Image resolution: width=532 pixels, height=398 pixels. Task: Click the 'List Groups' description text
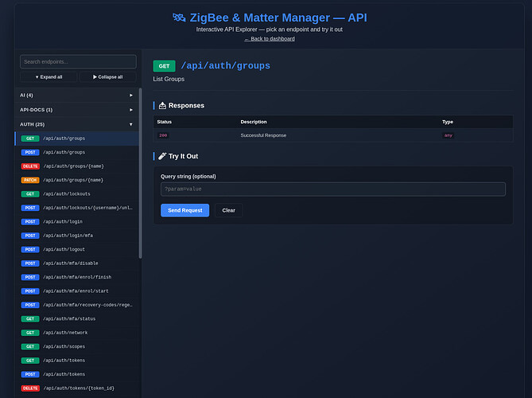169,79
